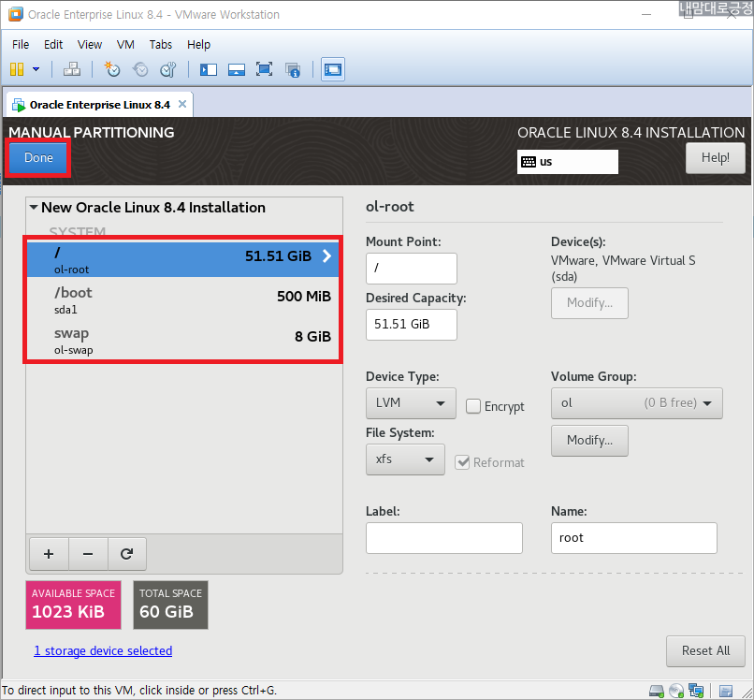The height and width of the screenshot is (700, 754).
Task: Click the chevron arrow on ol-root row
Action: (x=327, y=255)
